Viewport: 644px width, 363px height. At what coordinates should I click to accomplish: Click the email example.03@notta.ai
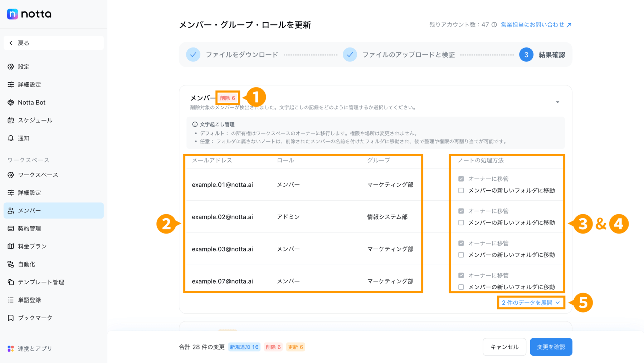click(x=222, y=249)
